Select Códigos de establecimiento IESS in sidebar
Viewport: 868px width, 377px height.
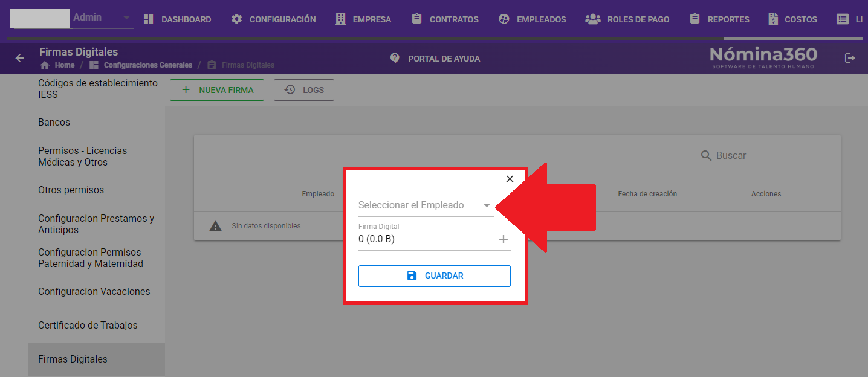(x=98, y=89)
